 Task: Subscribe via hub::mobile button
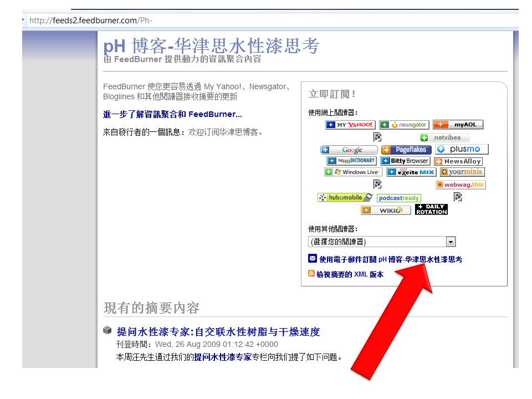pos(345,197)
